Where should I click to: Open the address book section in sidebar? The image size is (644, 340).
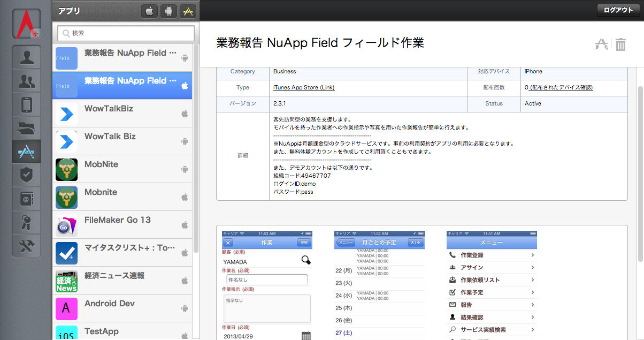26,199
